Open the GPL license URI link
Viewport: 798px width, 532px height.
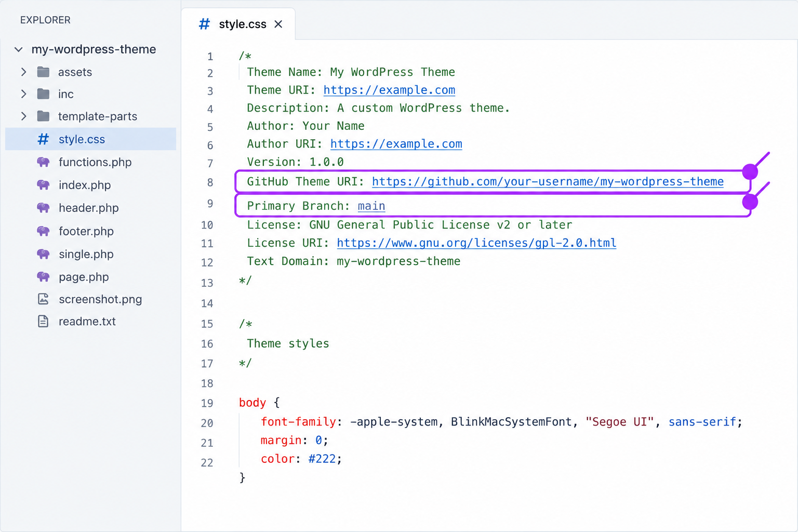pos(476,243)
